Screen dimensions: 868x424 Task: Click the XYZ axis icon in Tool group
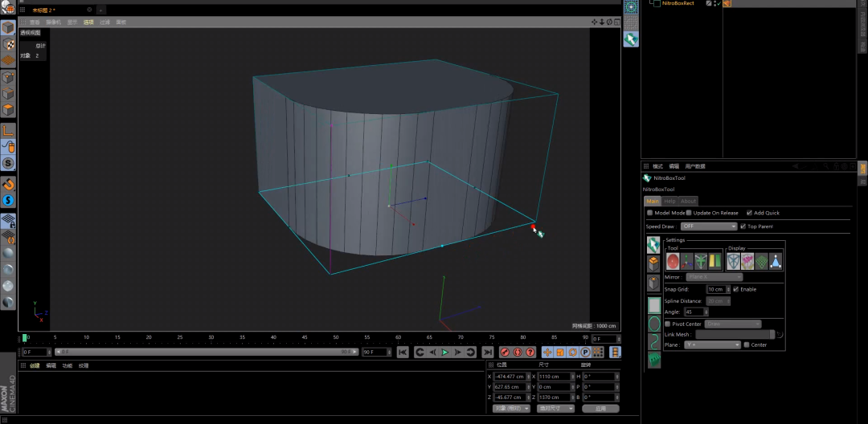coord(687,261)
